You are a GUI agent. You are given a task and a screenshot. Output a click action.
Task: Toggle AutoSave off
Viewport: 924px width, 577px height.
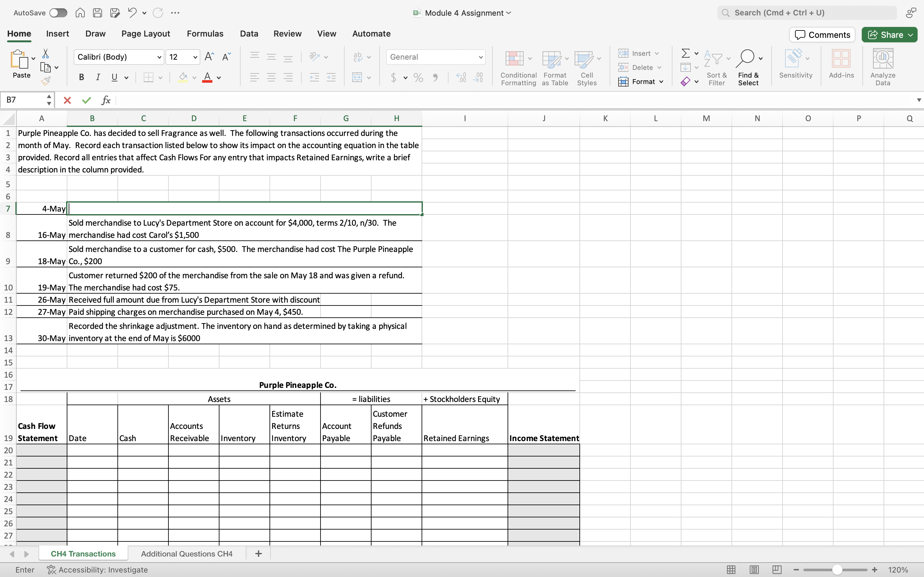tap(58, 13)
